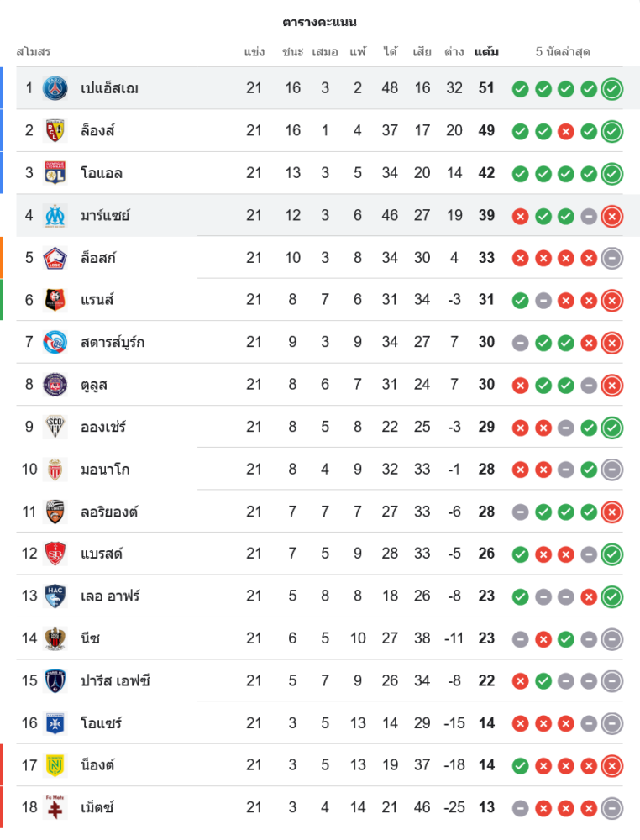Click the Paris Saint-Germain club crest
This screenshot has height=840, width=640.
(55, 88)
